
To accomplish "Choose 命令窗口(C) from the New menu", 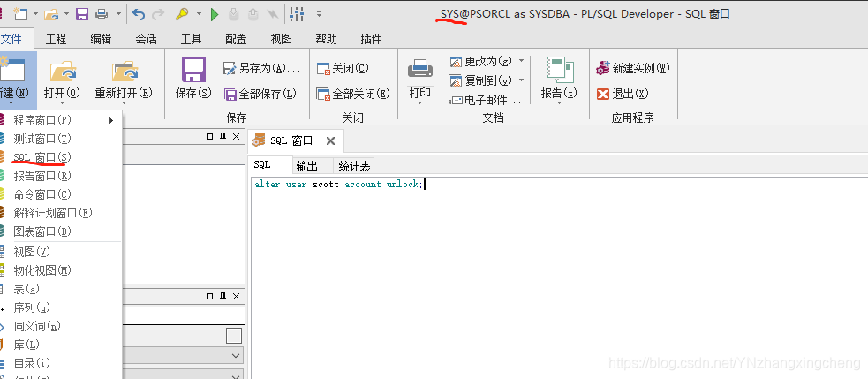I will click(61, 194).
